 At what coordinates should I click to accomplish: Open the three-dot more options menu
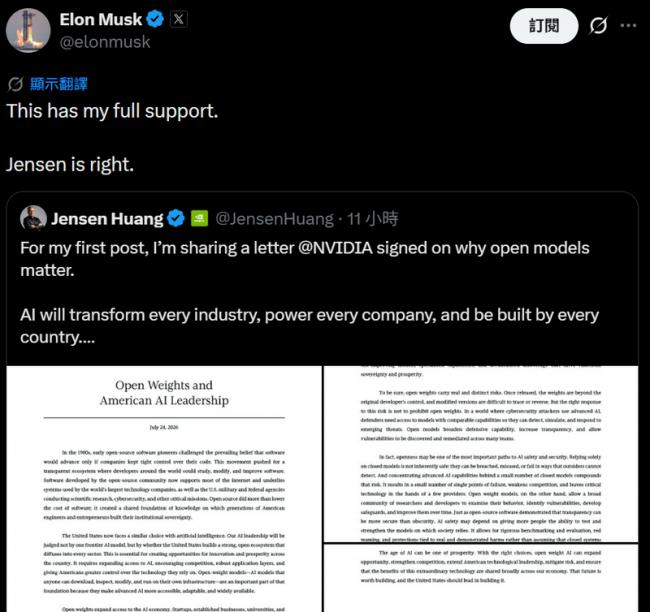tap(628, 26)
